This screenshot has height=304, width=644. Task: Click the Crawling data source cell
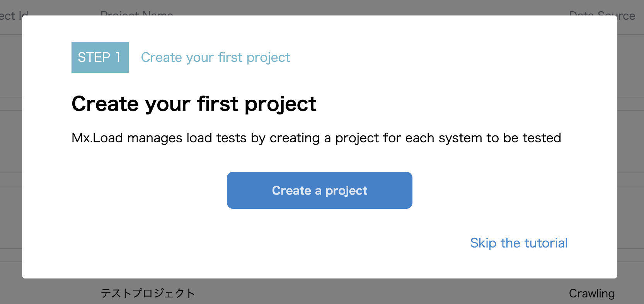[x=591, y=293]
